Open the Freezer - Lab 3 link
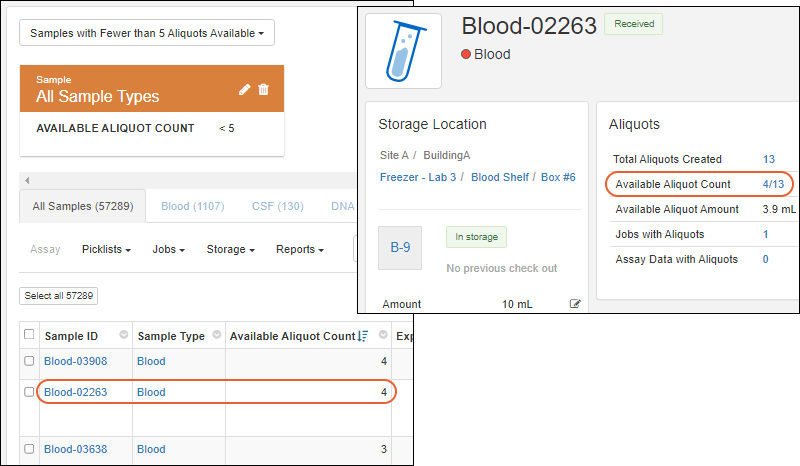Image resolution: width=800 pixels, height=466 pixels. coord(418,177)
